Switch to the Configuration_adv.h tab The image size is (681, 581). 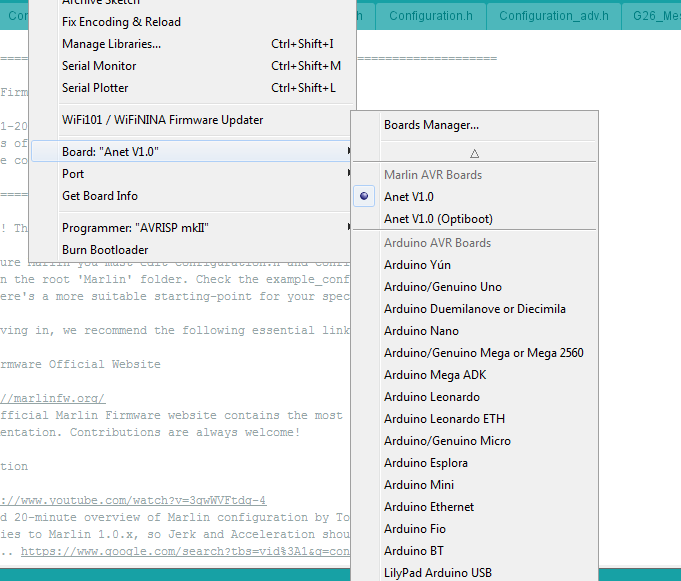click(x=554, y=16)
